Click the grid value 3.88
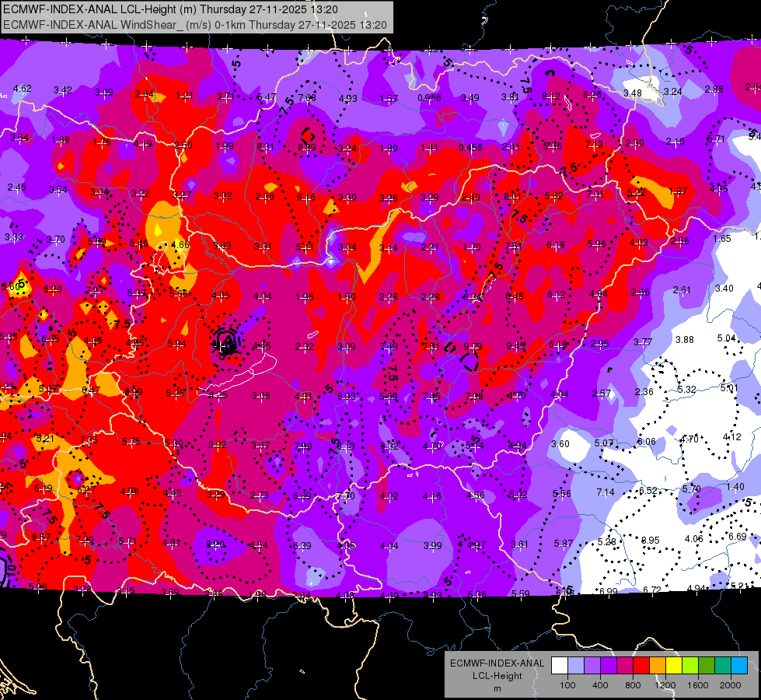761x700 pixels. coord(684,340)
